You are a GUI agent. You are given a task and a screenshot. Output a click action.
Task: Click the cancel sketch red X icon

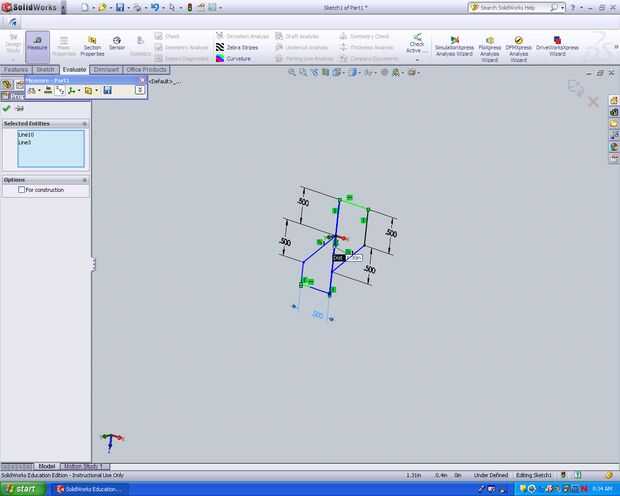pyautogui.click(x=593, y=102)
